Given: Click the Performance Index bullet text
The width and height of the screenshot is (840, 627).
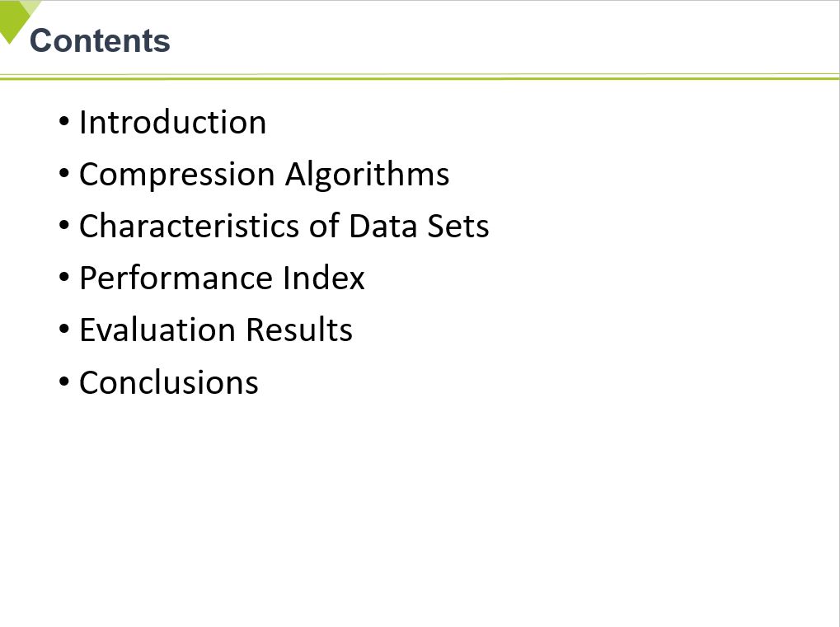Looking at the screenshot, I should tap(221, 278).
